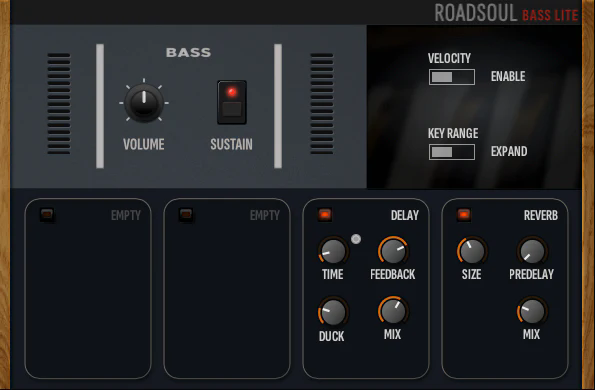Toggle the Key Range Expand switch

tap(452, 152)
